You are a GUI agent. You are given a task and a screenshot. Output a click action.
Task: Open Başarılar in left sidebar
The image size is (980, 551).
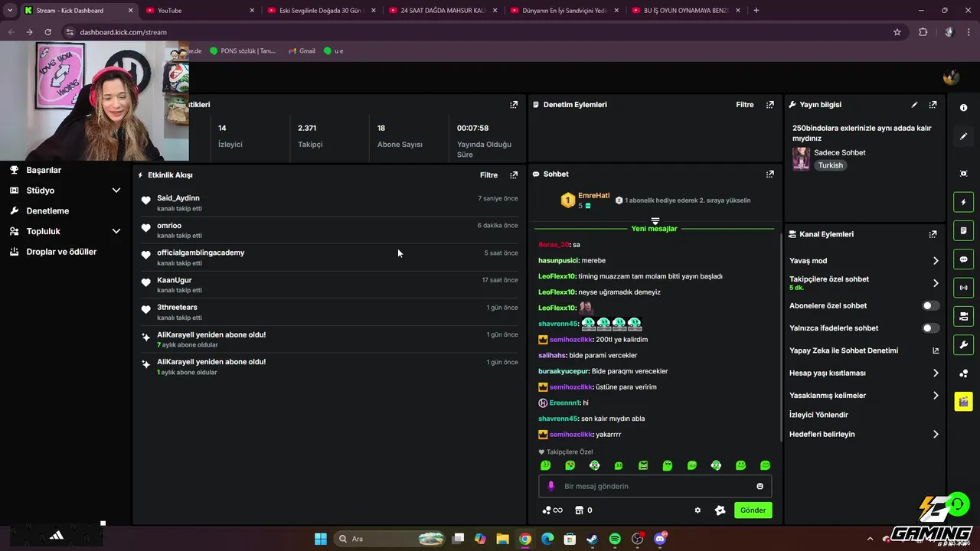[44, 170]
